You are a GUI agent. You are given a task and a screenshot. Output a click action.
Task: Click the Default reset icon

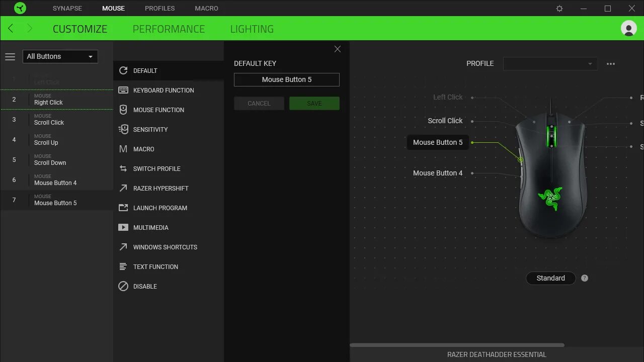(x=123, y=70)
